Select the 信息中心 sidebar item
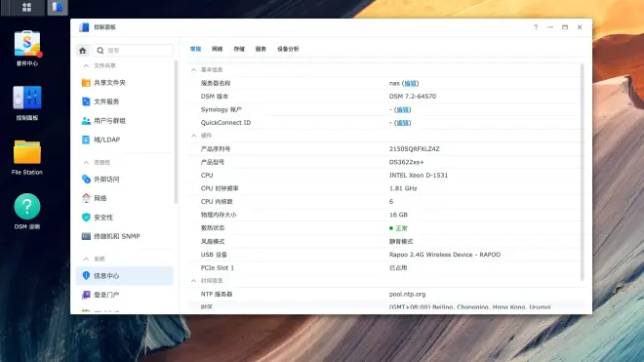The image size is (644, 362). coord(125,276)
